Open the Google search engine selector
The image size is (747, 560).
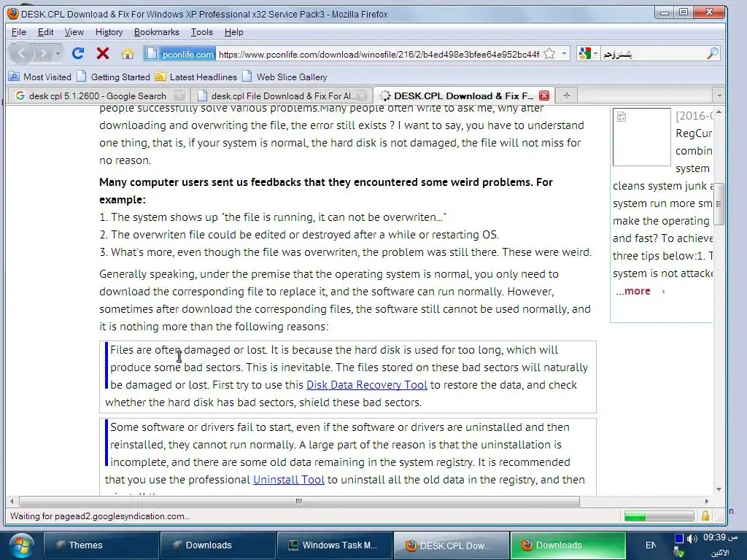587,54
